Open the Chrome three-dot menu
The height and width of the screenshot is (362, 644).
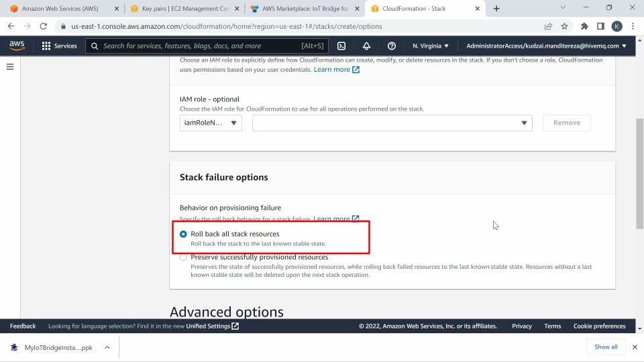(x=633, y=26)
